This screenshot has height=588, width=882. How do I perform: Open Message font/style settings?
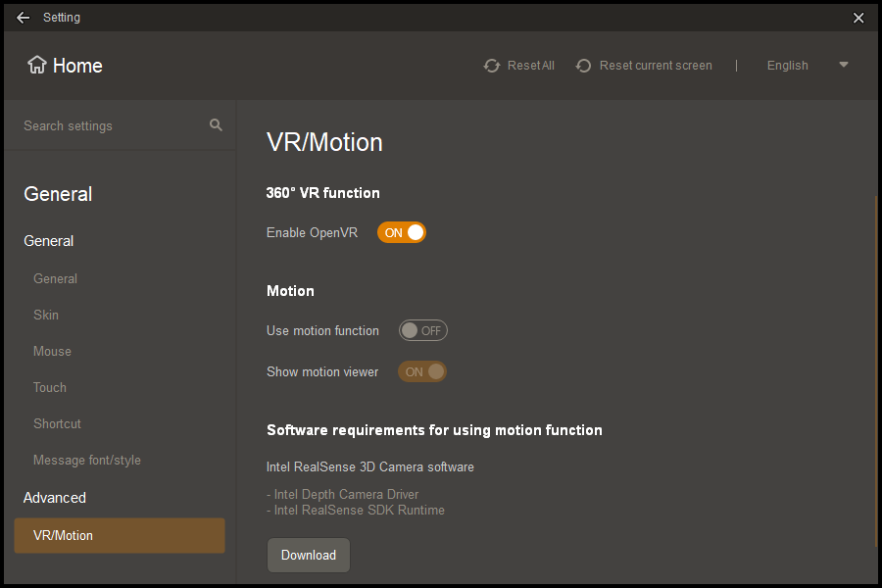[x=87, y=460]
